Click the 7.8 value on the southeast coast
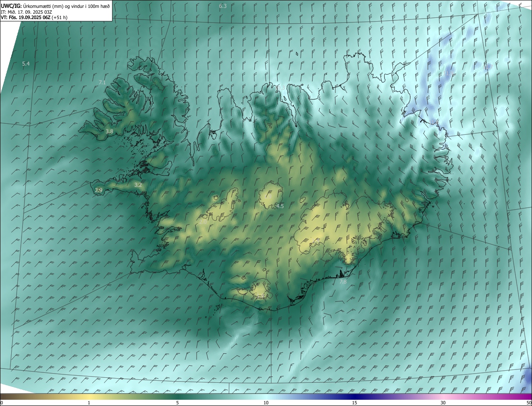Viewport: 532px width, 406px height. click(x=343, y=282)
